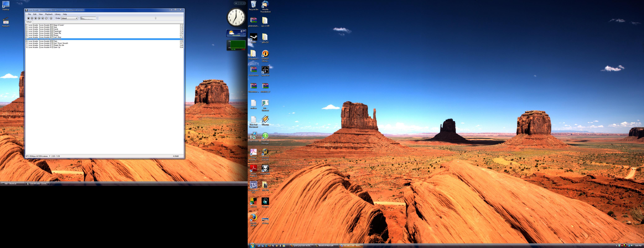The image size is (644, 248).
Task: Click the eject/open file icon
Action: [51, 18]
